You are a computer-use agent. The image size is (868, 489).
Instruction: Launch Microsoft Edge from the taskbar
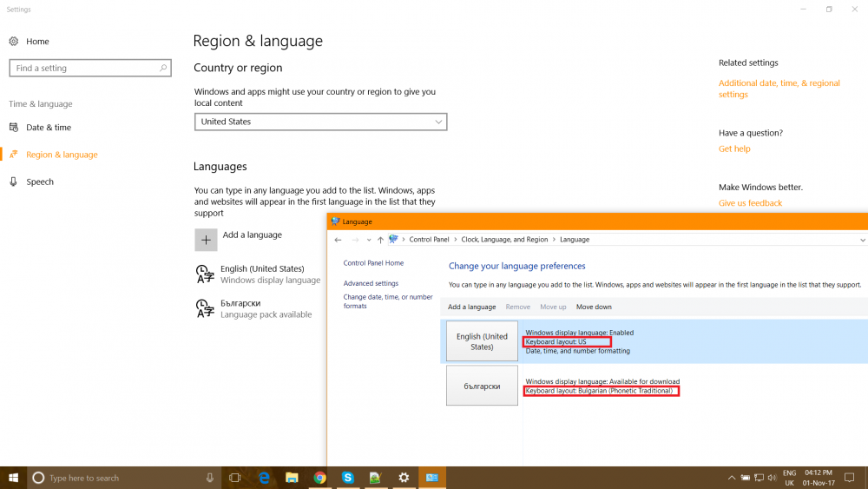264,478
